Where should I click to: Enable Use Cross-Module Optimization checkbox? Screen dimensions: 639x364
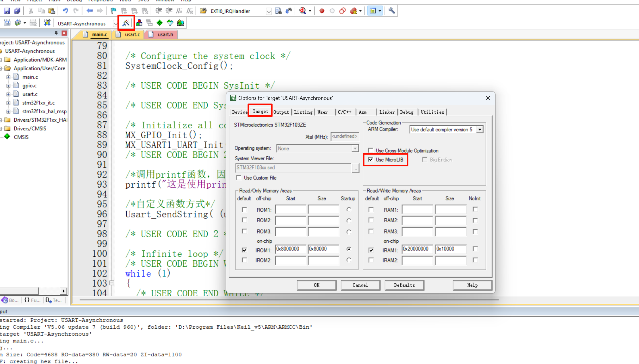coord(371,150)
